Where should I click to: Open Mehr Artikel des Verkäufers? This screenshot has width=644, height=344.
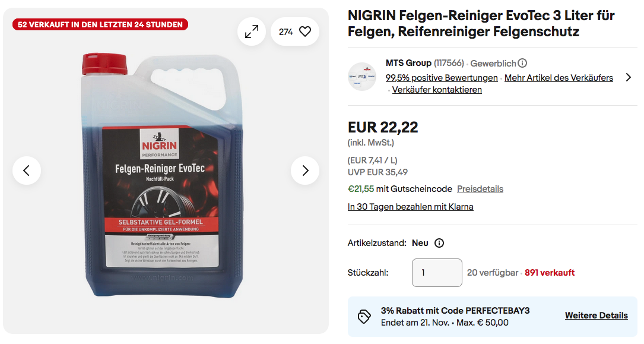(x=559, y=78)
